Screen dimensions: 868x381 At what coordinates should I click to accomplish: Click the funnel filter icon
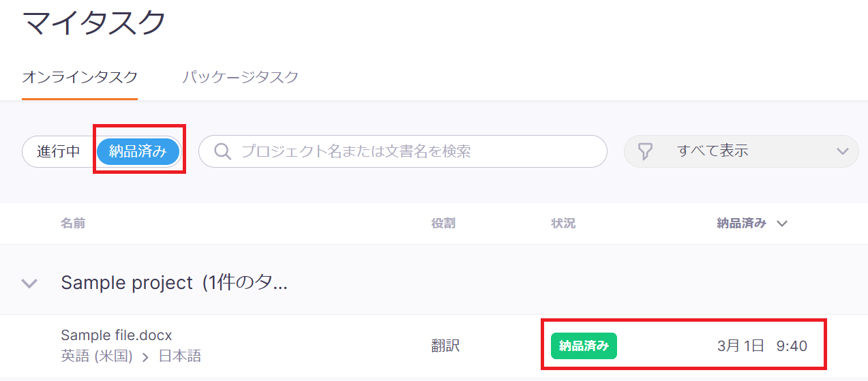(645, 151)
